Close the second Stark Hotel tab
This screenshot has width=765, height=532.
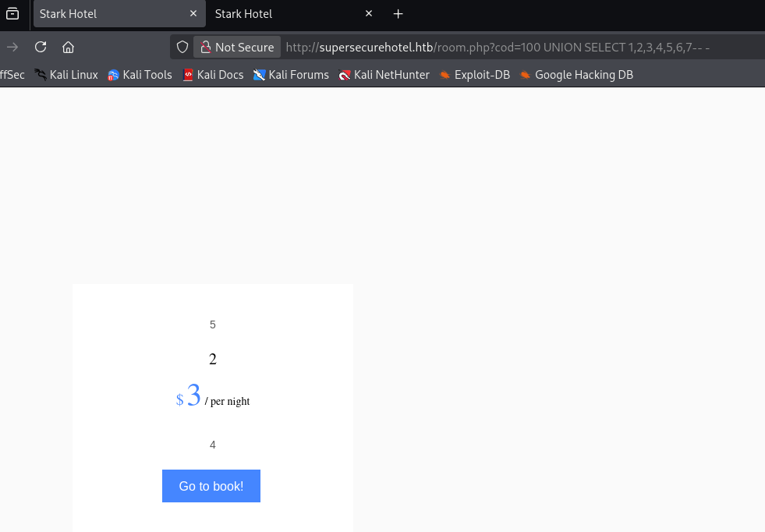369,14
